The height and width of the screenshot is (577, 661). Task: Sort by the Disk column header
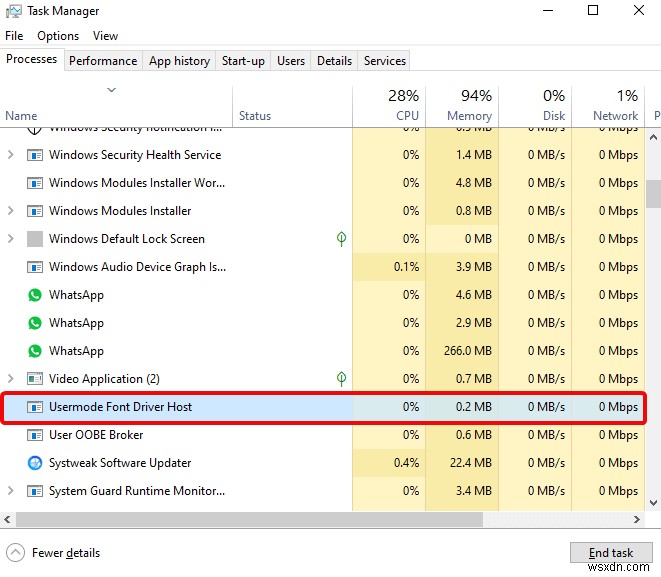pyautogui.click(x=535, y=105)
